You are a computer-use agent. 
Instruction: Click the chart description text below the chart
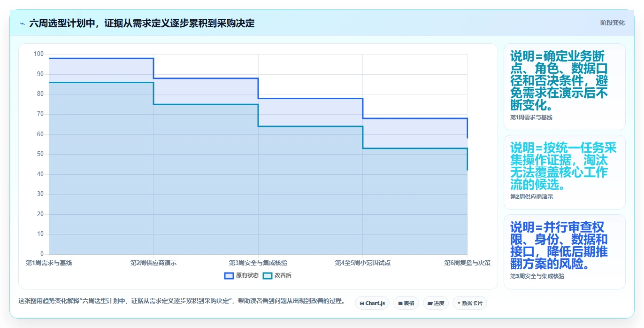pos(182,301)
